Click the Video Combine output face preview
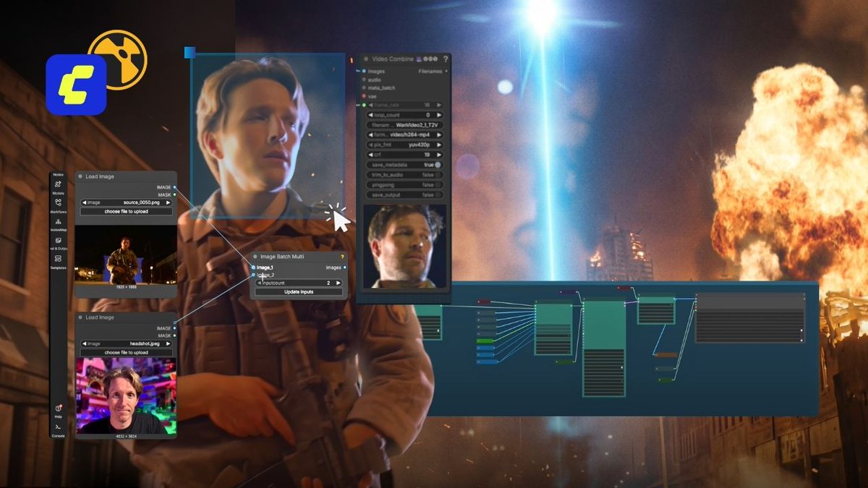Image resolution: width=868 pixels, height=488 pixels. point(405,246)
